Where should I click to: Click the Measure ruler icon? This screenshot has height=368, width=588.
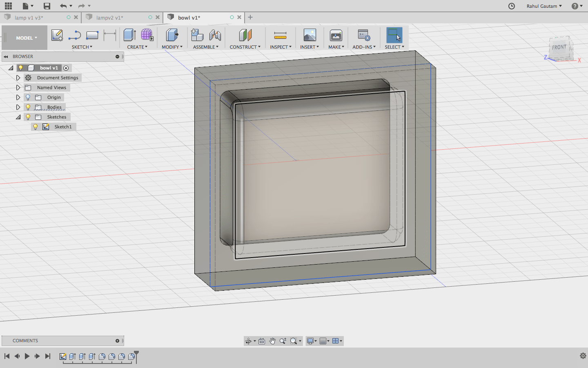(280, 35)
